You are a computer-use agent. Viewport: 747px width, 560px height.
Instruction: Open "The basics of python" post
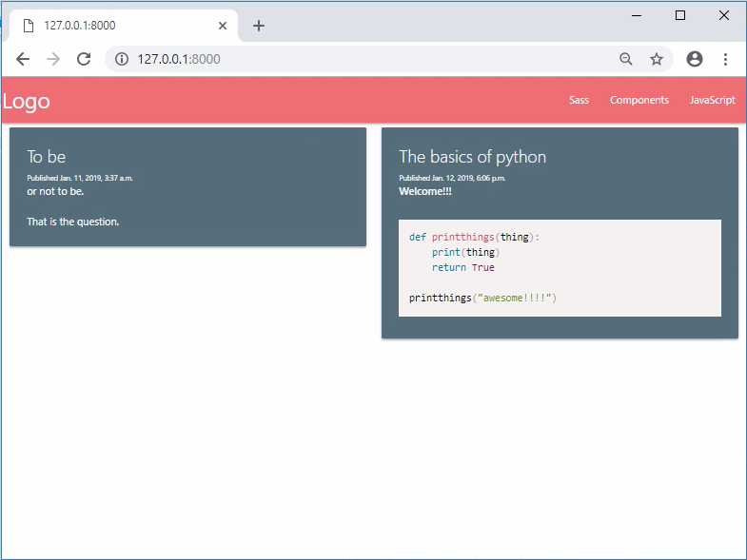[472, 157]
